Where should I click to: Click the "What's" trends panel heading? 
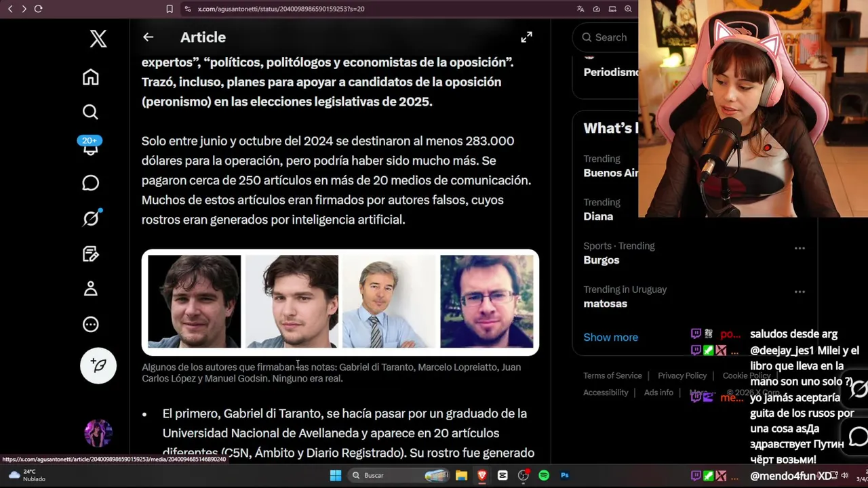610,128
